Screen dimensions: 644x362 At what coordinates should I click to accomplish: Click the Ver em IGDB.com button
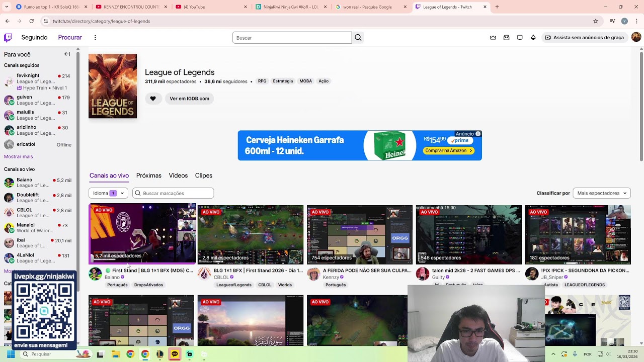(x=189, y=99)
